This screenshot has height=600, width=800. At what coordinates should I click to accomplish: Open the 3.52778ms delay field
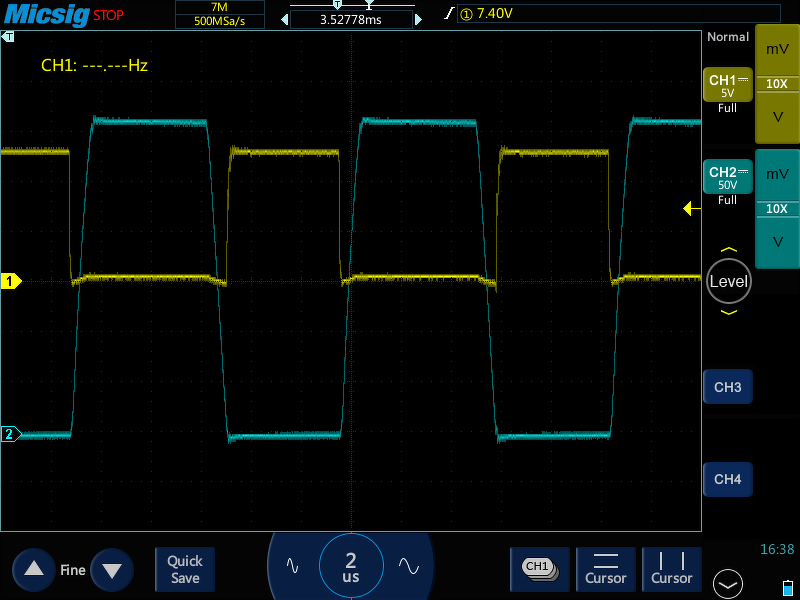click(x=351, y=20)
